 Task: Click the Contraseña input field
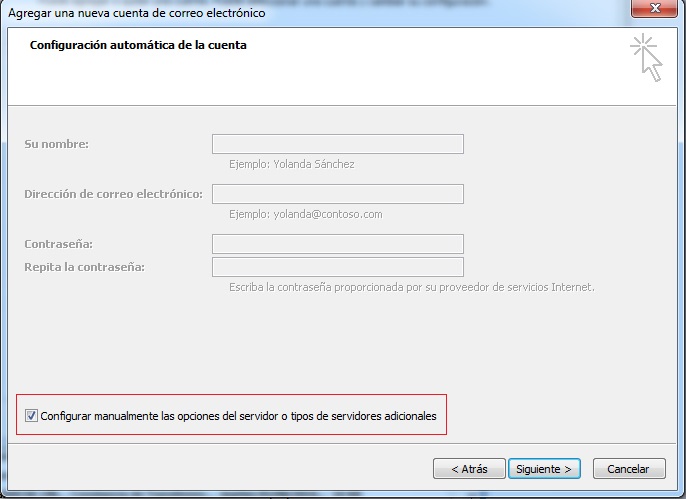click(338, 244)
